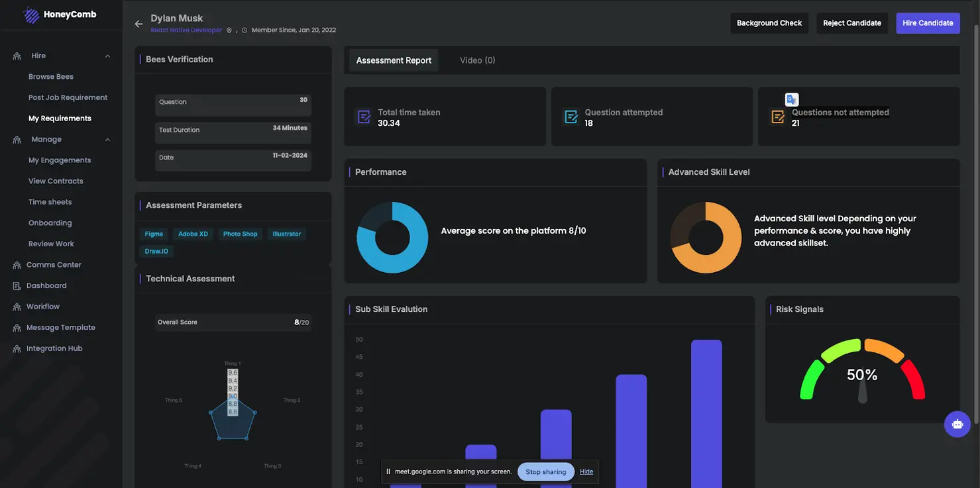The width and height of the screenshot is (980, 488).
Task: Click the Hide link in sharing bar
Action: pos(586,472)
